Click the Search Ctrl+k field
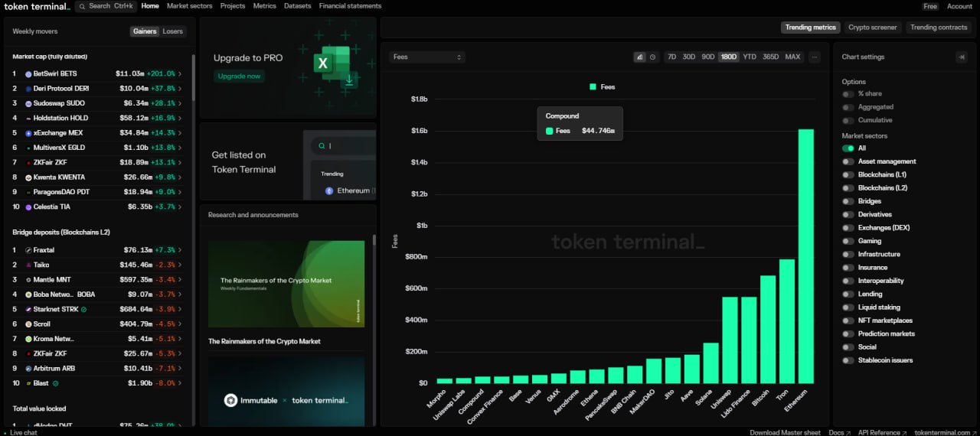Viewport: 980px width, 436px height. pos(106,6)
